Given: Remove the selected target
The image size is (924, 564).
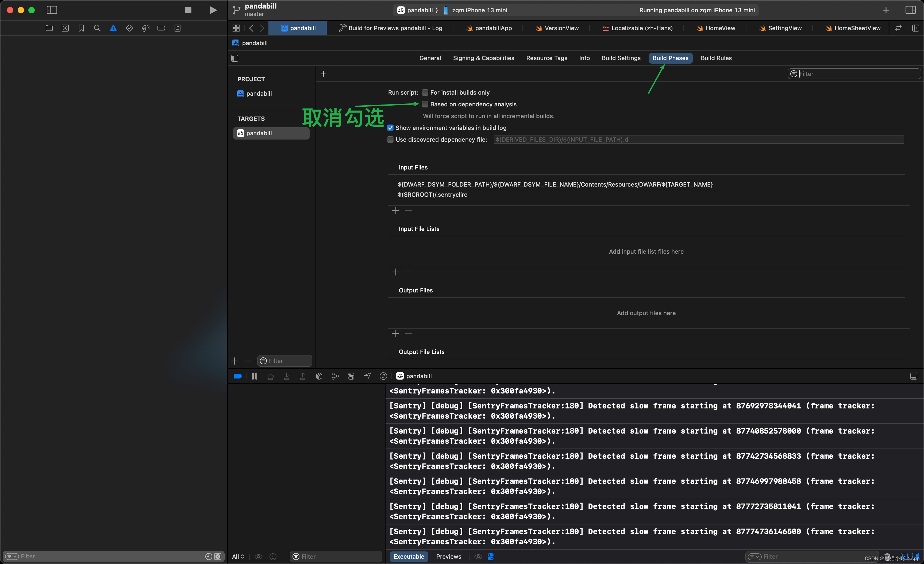Looking at the screenshot, I should [248, 361].
